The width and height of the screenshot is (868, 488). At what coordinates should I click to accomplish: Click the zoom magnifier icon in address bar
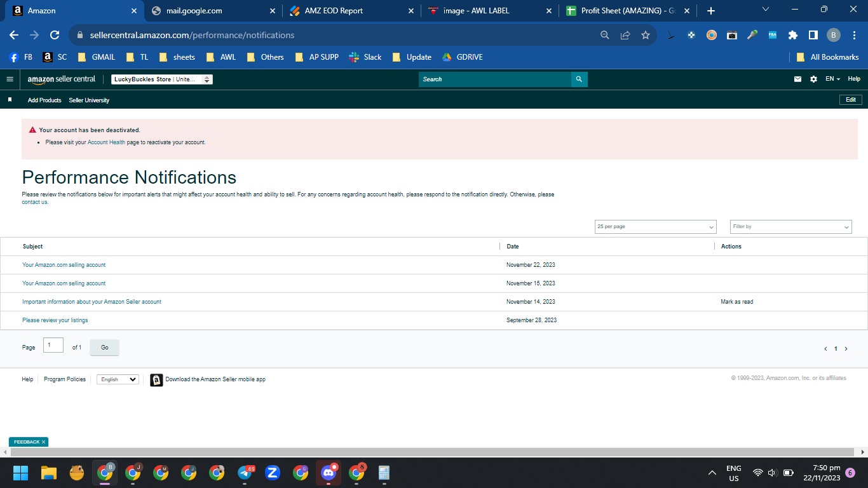click(x=605, y=36)
